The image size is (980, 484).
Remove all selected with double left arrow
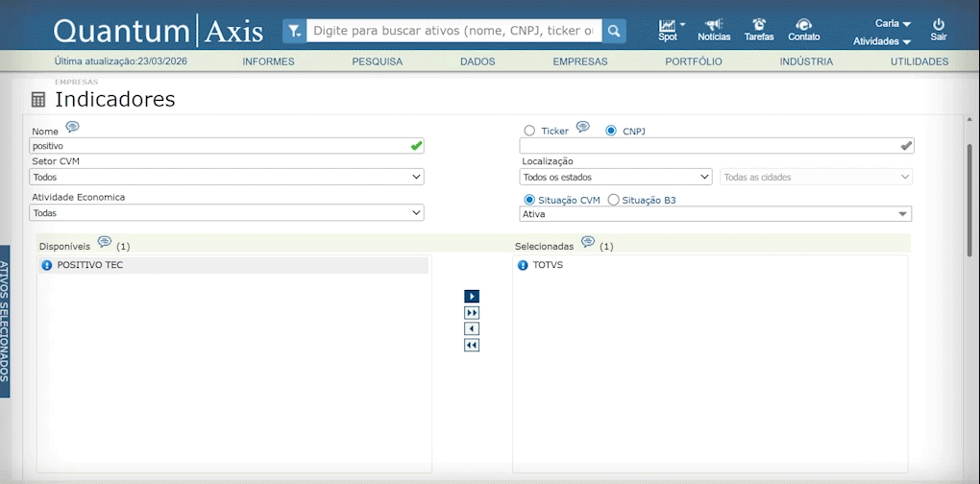pos(472,346)
